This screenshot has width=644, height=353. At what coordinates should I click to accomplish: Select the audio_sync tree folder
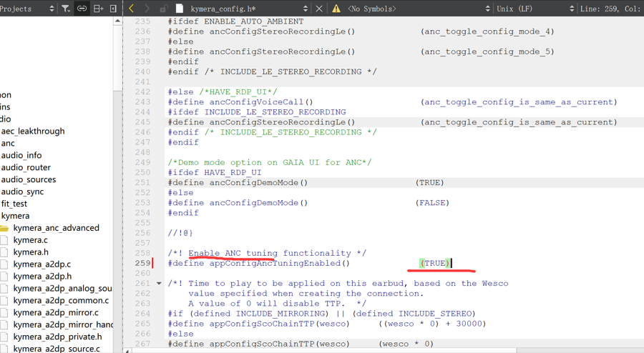22,192
